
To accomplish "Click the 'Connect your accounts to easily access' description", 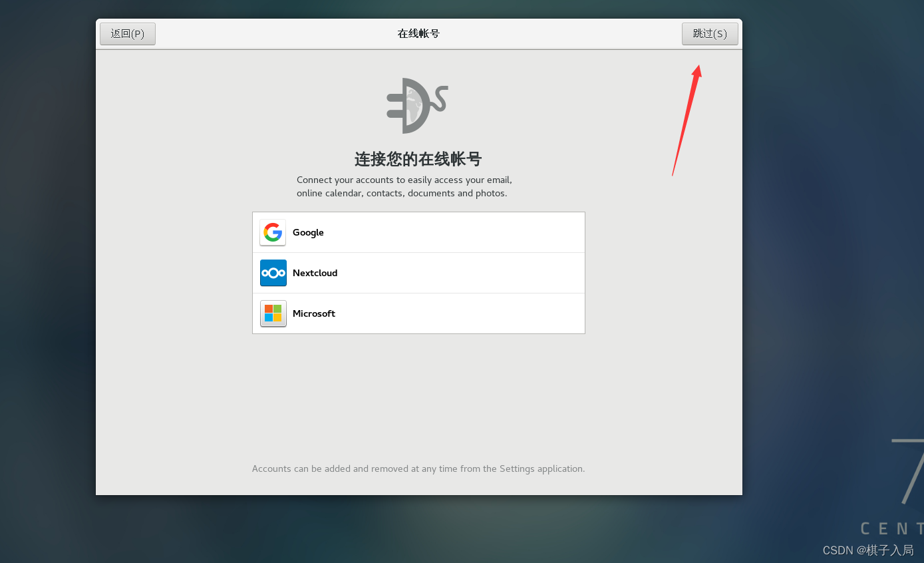I will point(404,186).
